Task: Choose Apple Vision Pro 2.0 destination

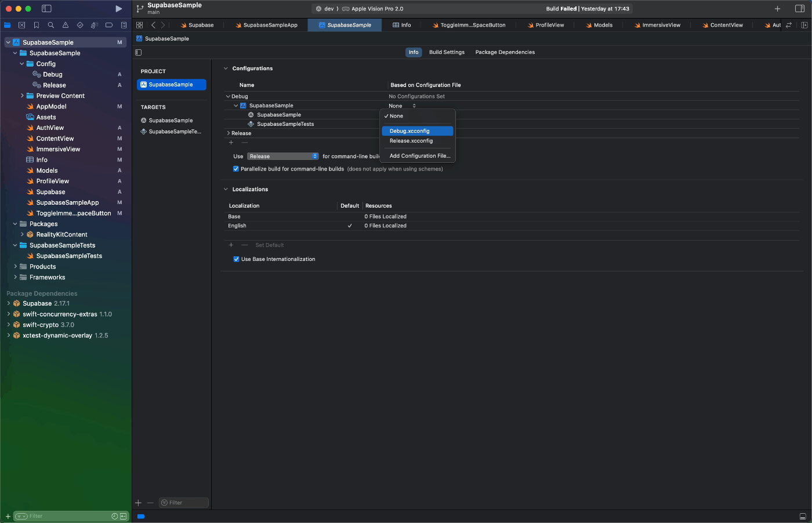Action: click(x=372, y=9)
